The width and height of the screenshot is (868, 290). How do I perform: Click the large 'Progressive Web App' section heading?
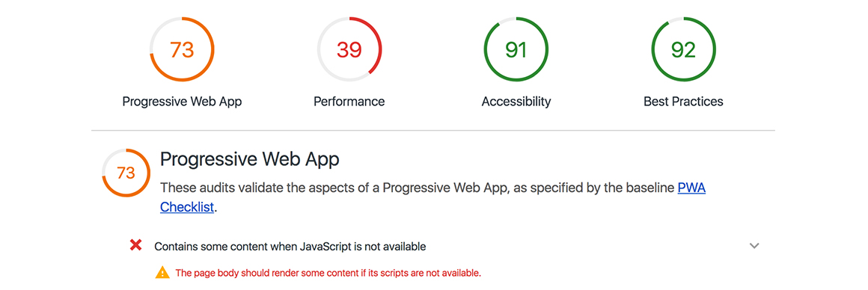[250, 160]
